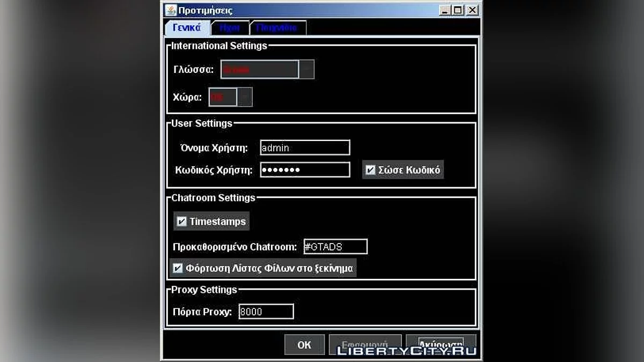Screen dimensions: 644x362
Task: Open the Γλώσσα language dropdown arrow
Action: [x=306, y=70]
